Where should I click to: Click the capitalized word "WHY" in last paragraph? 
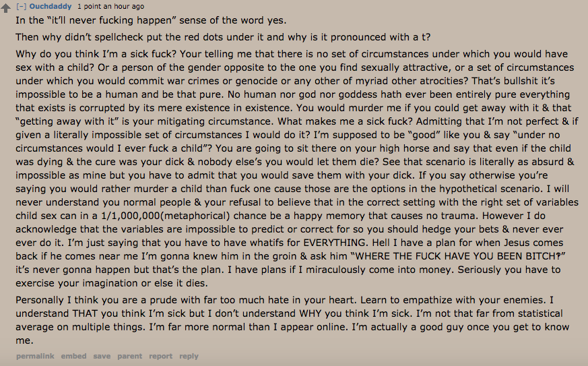pyautogui.click(x=311, y=313)
